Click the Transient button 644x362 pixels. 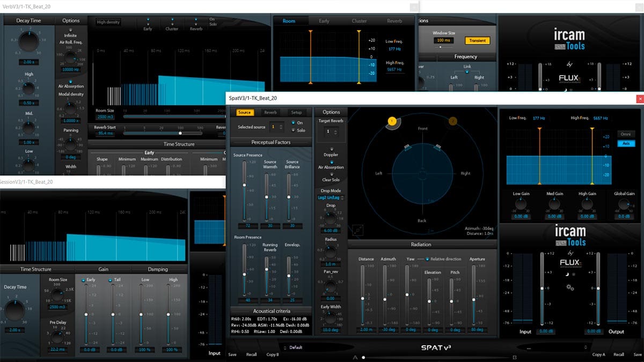click(x=477, y=40)
